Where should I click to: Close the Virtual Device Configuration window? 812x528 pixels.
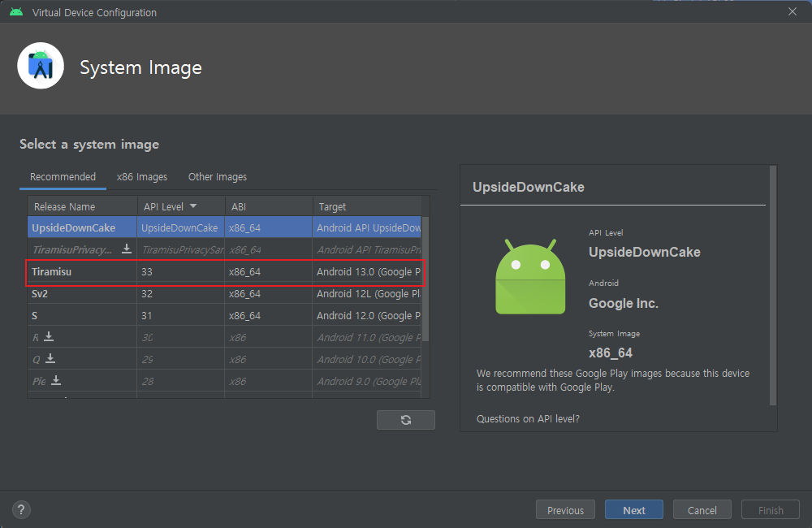click(x=793, y=11)
